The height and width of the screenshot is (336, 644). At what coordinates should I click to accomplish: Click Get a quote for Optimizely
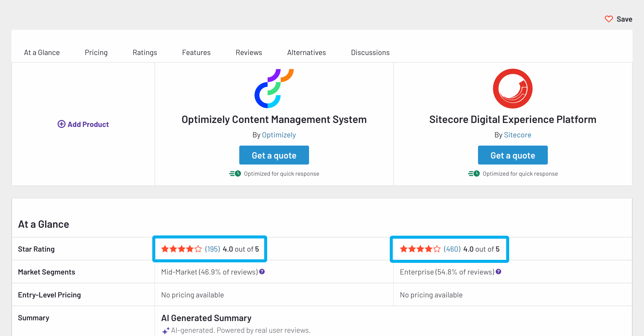(274, 155)
